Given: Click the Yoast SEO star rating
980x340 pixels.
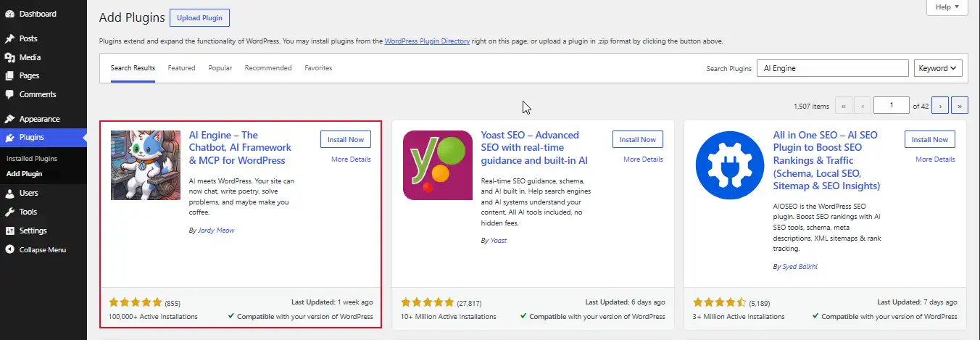Looking at the screenshot, I should [x=428, y=302].
